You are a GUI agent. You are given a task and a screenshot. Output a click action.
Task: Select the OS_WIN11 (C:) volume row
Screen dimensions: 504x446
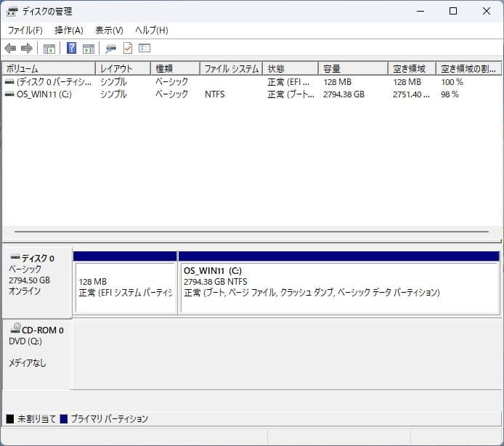[x=252, y=94]
